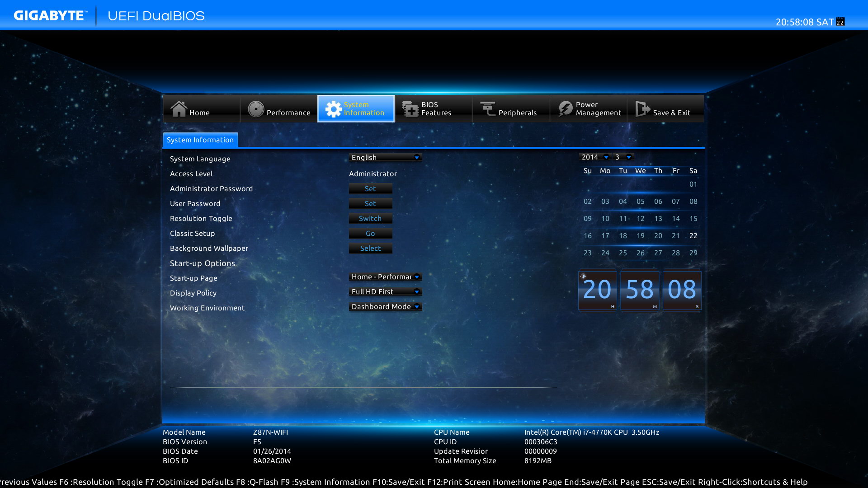Click the Right-Click Shortcuts & Help hint
The image size is (868, 488).
pyautogui.click(x=753, y=482)
